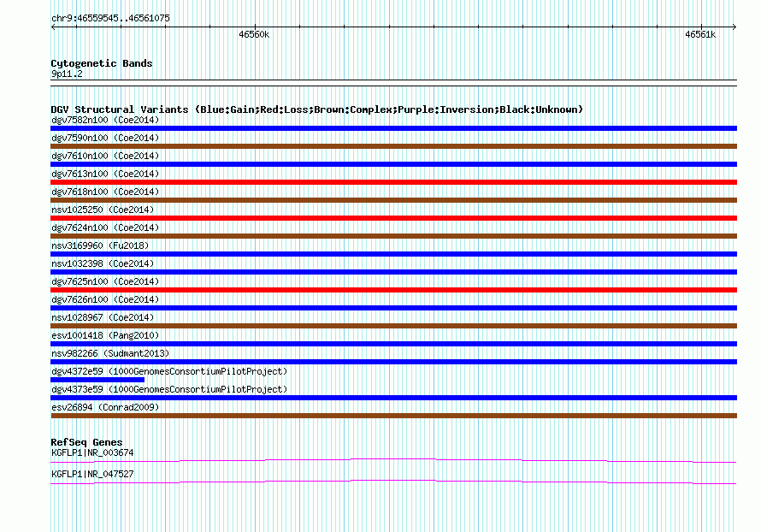
Task: Click the left arrow end of the ruler
Action: click(53, 27)
